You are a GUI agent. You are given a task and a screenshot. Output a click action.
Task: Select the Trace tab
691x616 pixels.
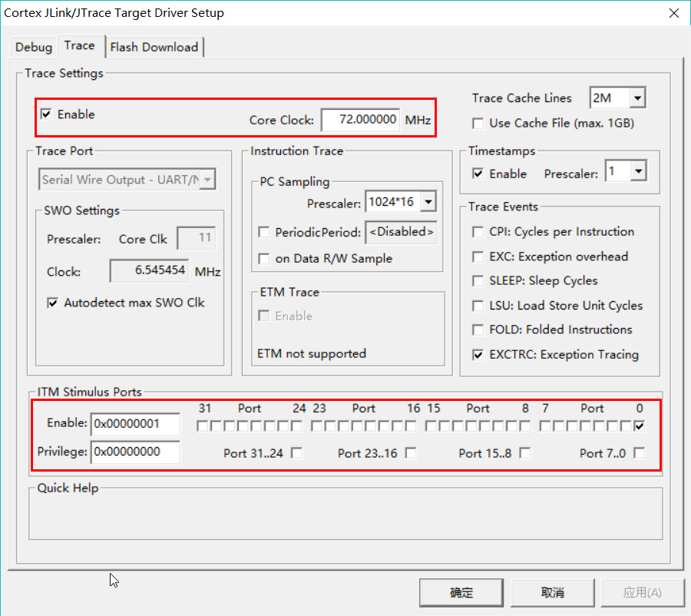click(80, 46)
